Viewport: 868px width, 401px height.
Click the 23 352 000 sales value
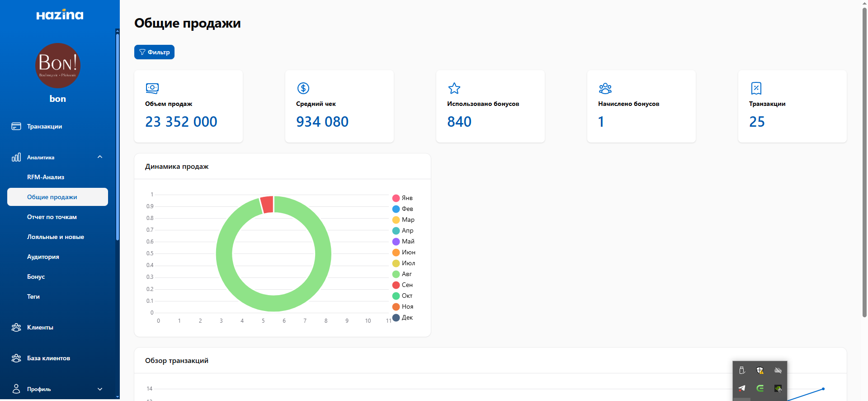[x=181, y=121]
